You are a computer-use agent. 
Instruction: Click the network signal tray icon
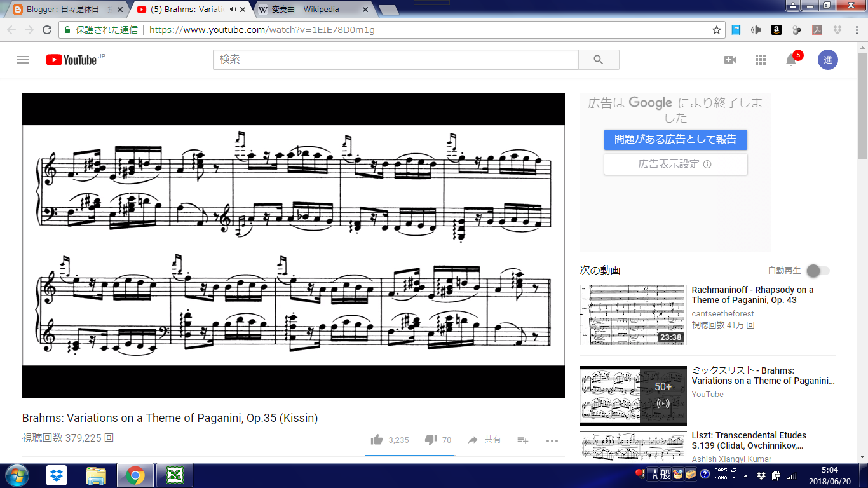click(x=791, y=475)
